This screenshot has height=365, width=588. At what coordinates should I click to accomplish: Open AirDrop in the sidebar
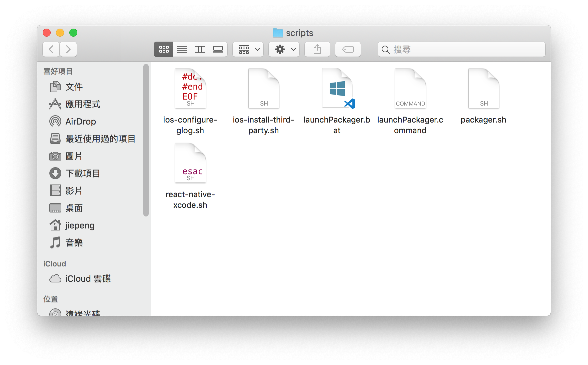pyautogui.click(x=80, y=122)
